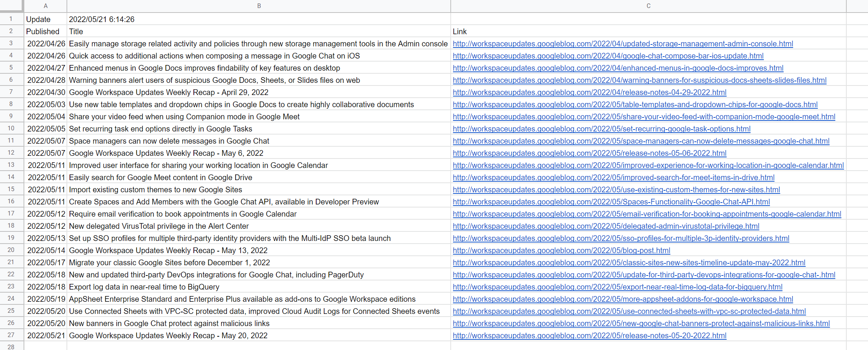Select title 'New banners in Google Chat'
The image size is (868, 350).
(x=259, y=323)
